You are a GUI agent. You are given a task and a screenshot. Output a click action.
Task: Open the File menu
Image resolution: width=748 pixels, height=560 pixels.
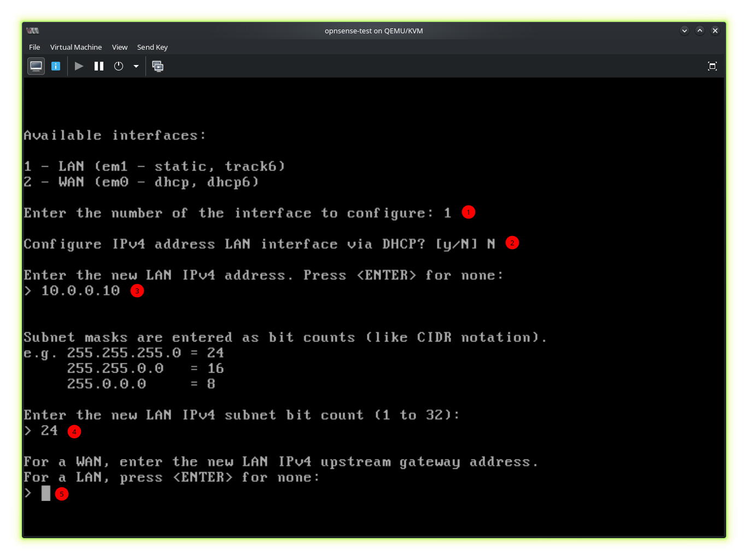pos(34,47)
